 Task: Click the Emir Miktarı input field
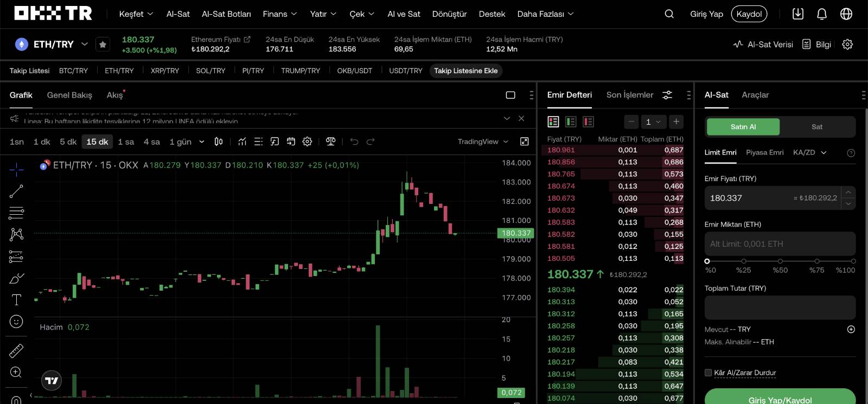pos(780,244)
